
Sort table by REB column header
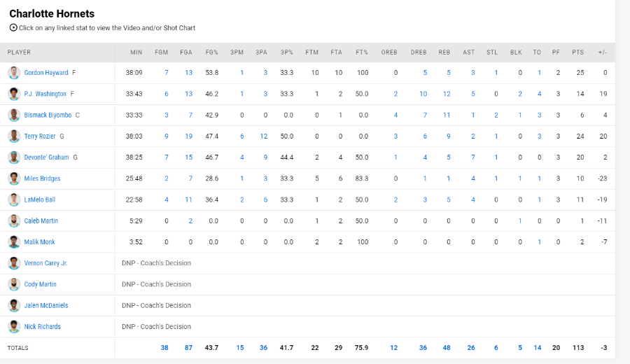pyautogui.click(x=444, y=52)
